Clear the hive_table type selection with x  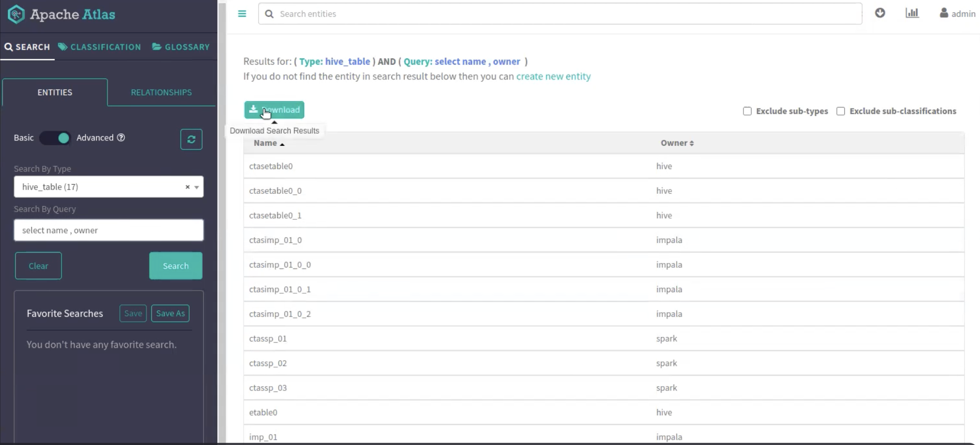(x=187, y=187)
